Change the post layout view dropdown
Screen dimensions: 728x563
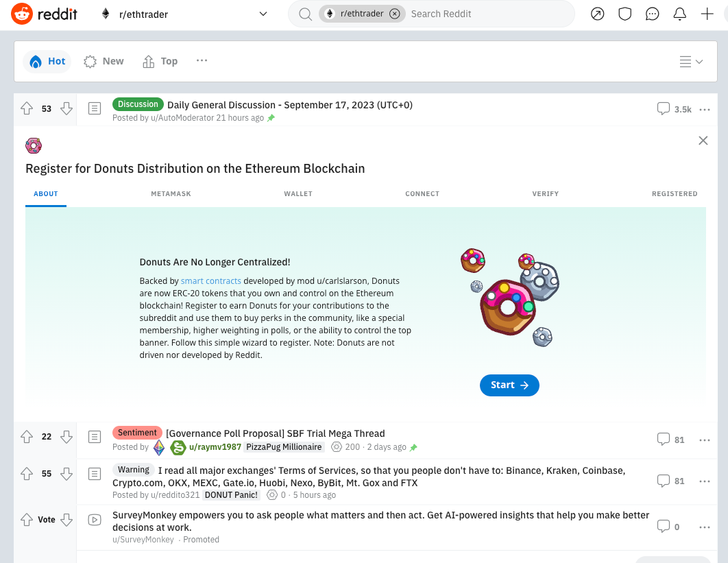coord(691,61)
